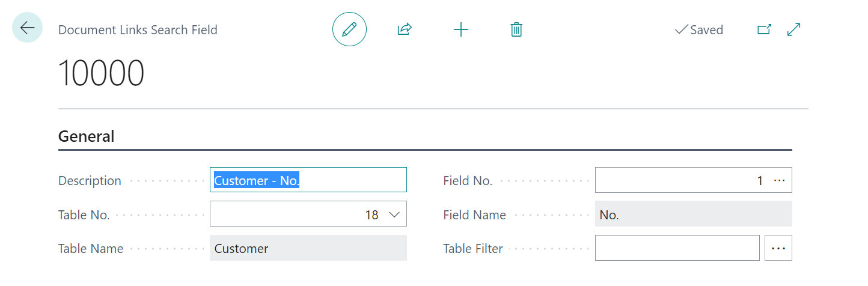
Task: Focus the Description input field
Action: pyautogui.click(x=308, y=180)
